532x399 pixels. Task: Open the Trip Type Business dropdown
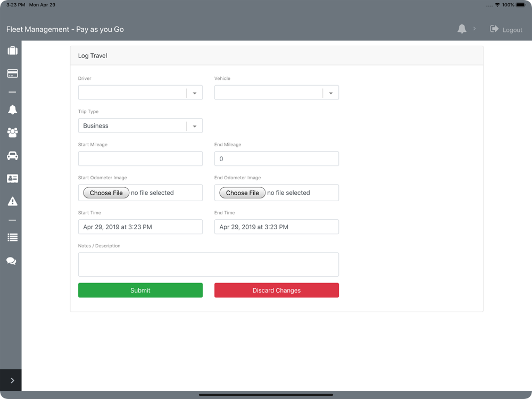pyautogui.click(x=140, y=126)
